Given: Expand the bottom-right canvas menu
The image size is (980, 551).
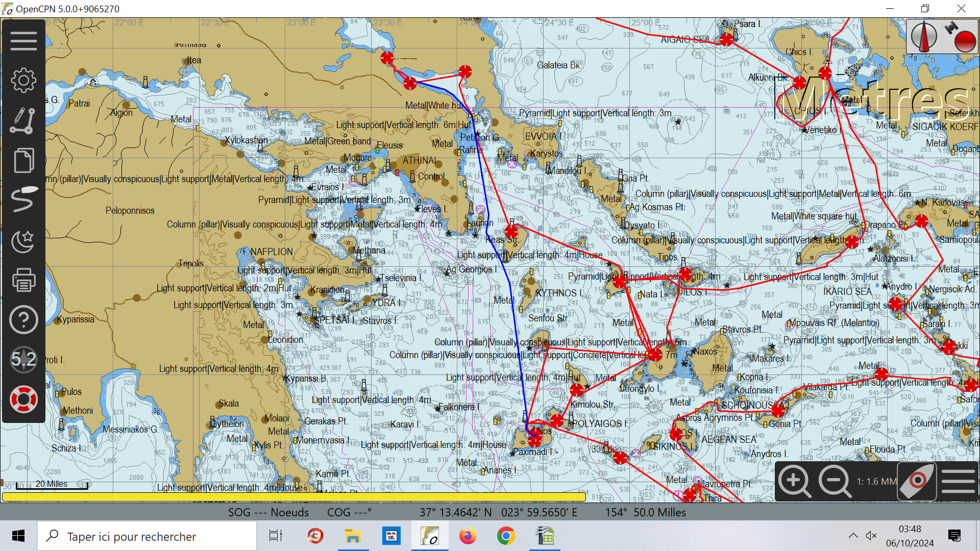Looking at the screenshot, I should [x=959, y=481].
